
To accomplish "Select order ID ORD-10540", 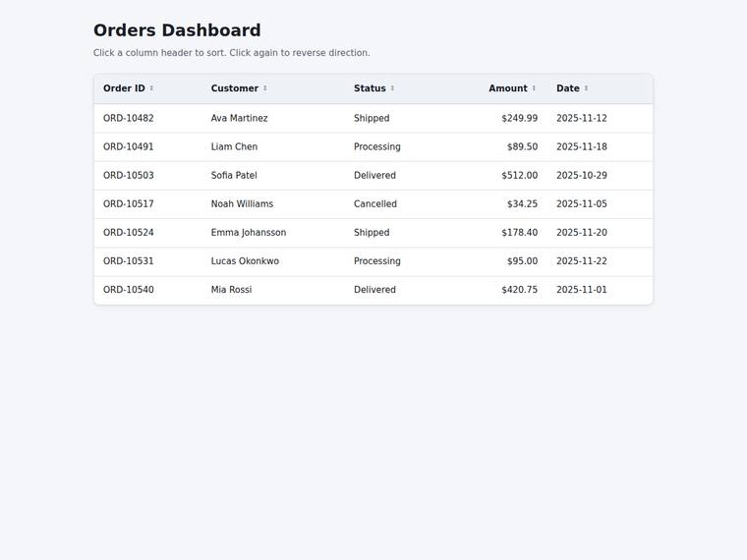I will [x=129, y=290].
